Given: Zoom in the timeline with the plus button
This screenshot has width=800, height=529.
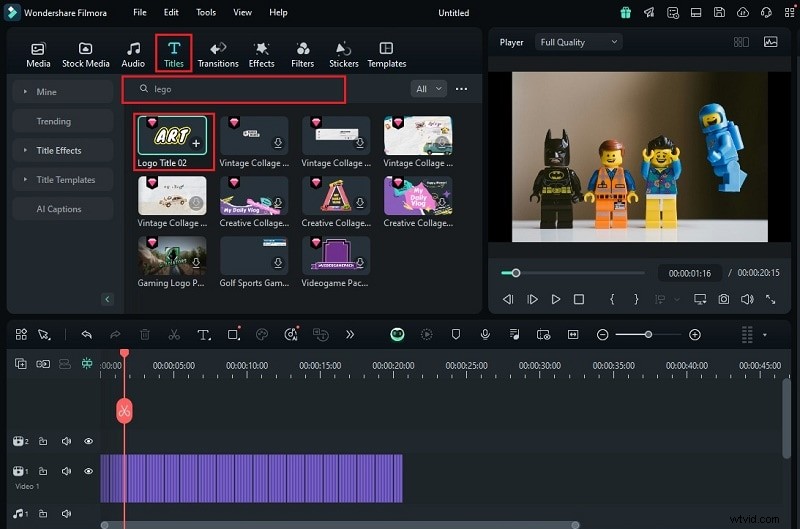Looking at the screenshot, I should (x=694, y=335).
